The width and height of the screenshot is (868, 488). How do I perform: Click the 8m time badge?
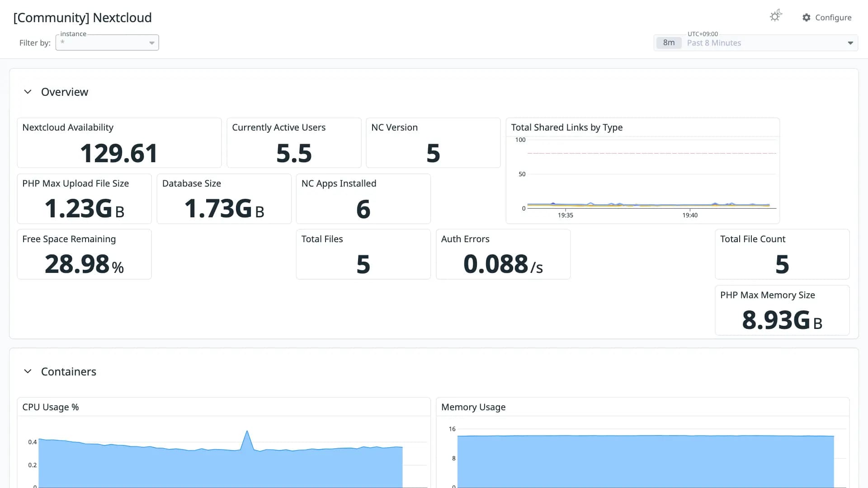click(x=669, y=43)
